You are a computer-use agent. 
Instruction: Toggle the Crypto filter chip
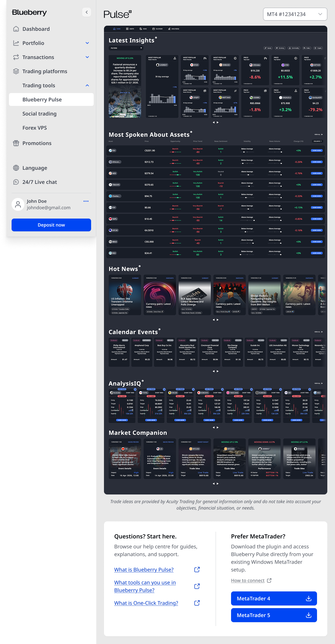coord(318,48)
